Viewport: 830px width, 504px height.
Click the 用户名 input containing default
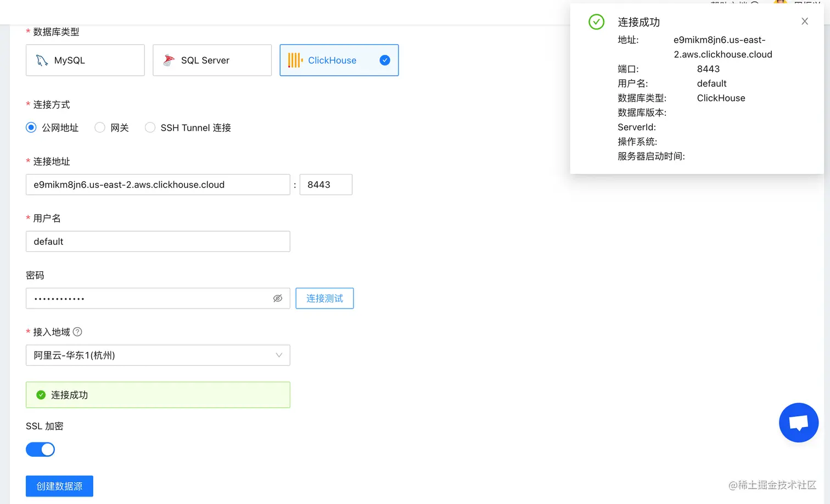tap(158, 241)
